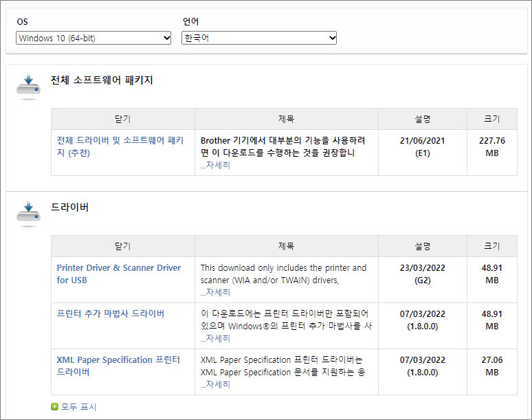The image size is (532, 420).
Task: Click the green plus icon next to 모두 표시
Action: 54,406
